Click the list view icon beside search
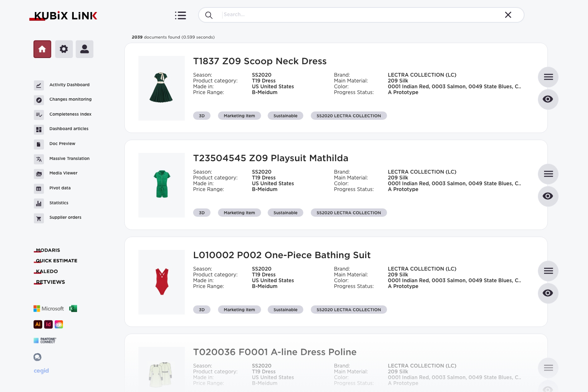 pos(180,15)
